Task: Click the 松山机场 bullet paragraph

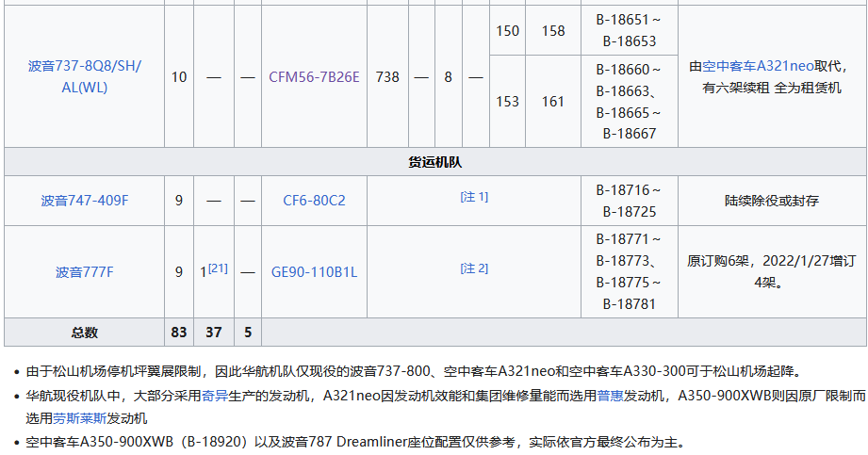Action: (x=415, y=371)
